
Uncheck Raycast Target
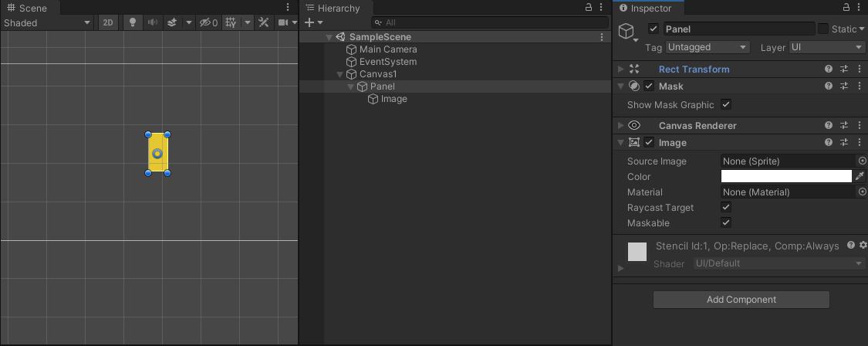click(x=726, y=208)
